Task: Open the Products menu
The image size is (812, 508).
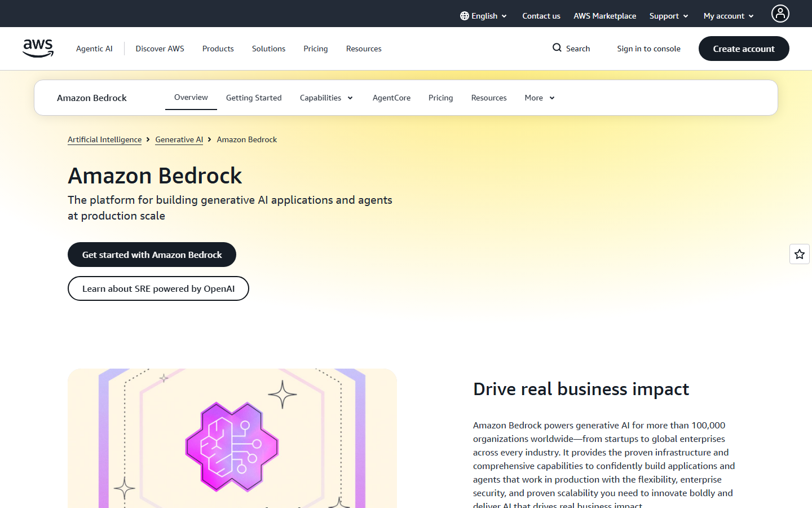Action: 218,49
